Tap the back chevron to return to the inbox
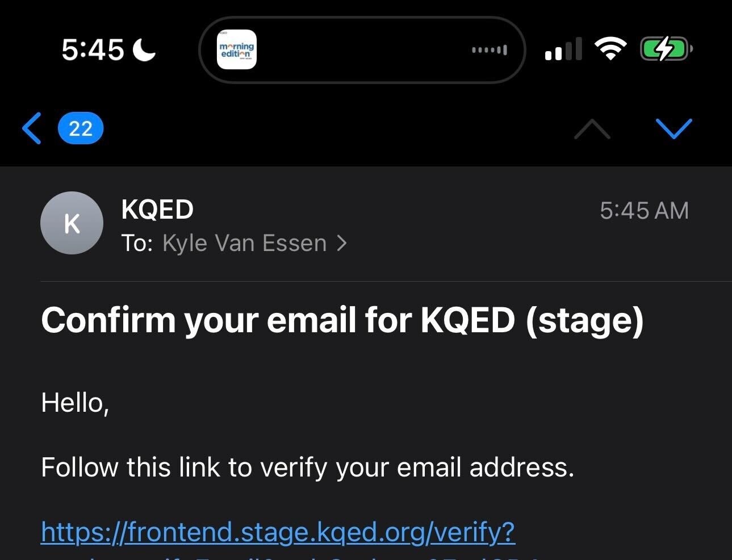This screenshot has width=732, height=560. [32, 129]
